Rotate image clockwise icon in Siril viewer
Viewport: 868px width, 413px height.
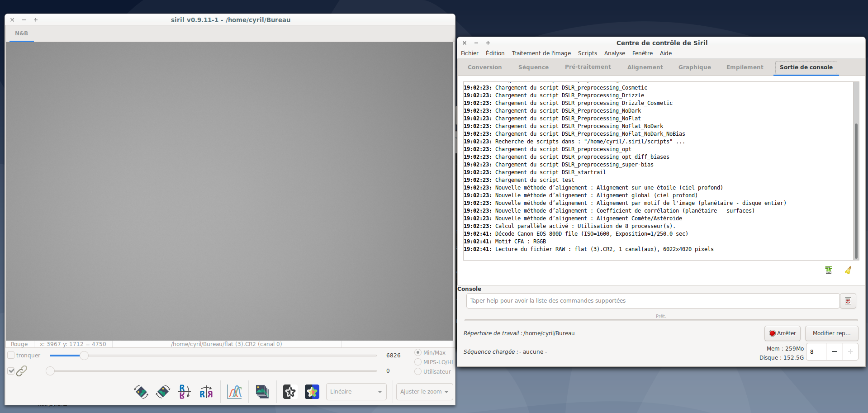tap(163, 392)
